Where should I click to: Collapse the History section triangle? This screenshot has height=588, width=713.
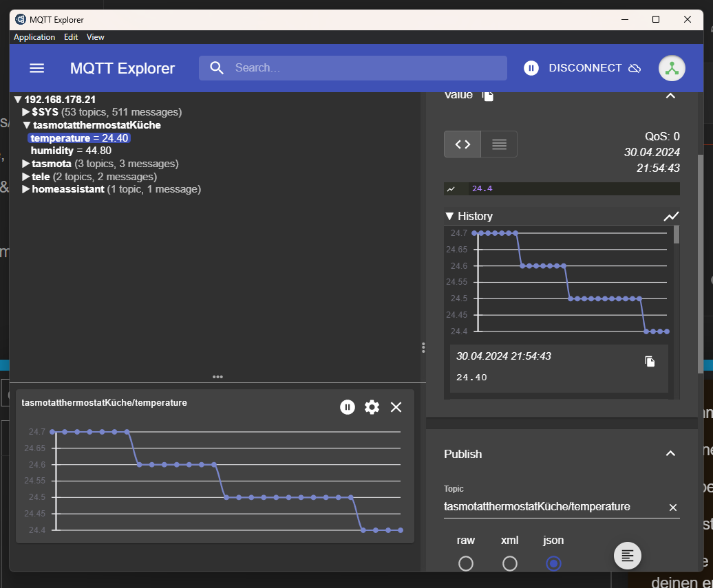[x=449, y=217]
